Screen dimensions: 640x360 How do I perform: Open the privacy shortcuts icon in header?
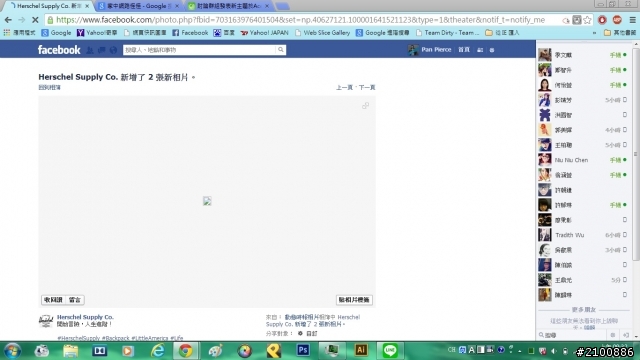tap(480, 50)
